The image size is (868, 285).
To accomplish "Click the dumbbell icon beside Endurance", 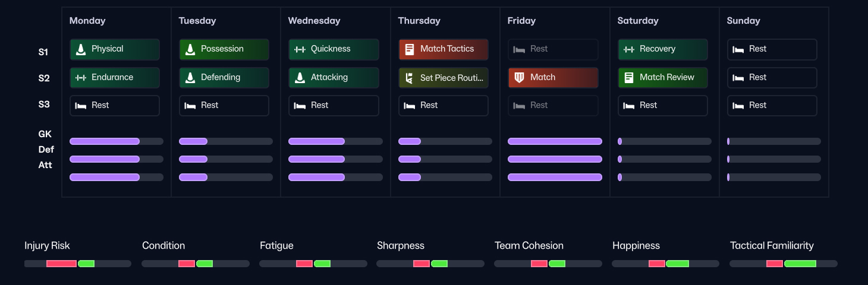I will click(x=81, y=78).
